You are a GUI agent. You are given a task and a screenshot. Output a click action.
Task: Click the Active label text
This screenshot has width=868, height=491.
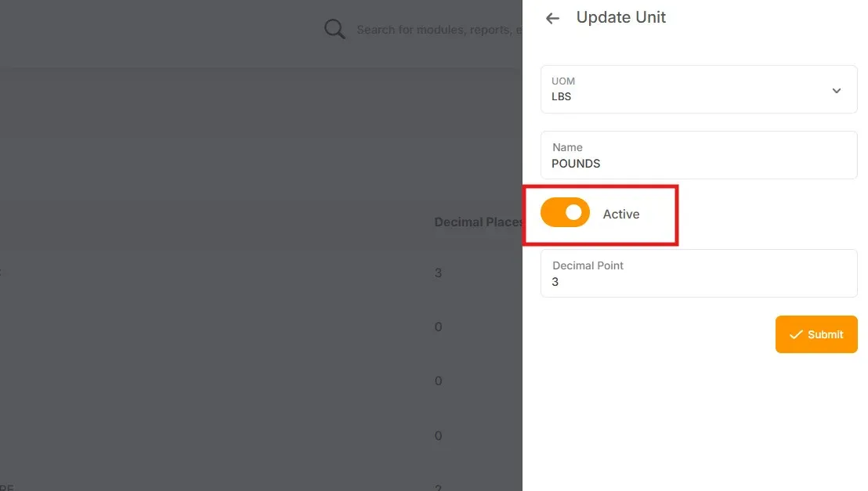pos(621,215)
